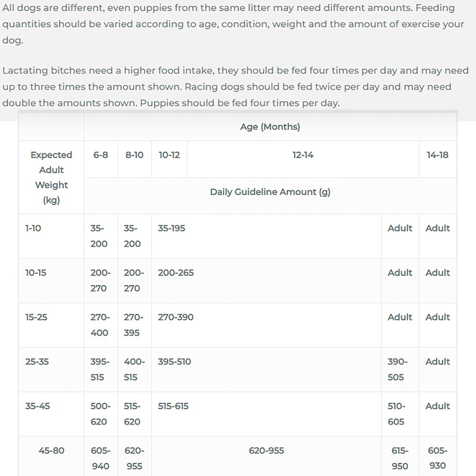Select the Expected Adult Weight (kg) header cell

point(51,177)
